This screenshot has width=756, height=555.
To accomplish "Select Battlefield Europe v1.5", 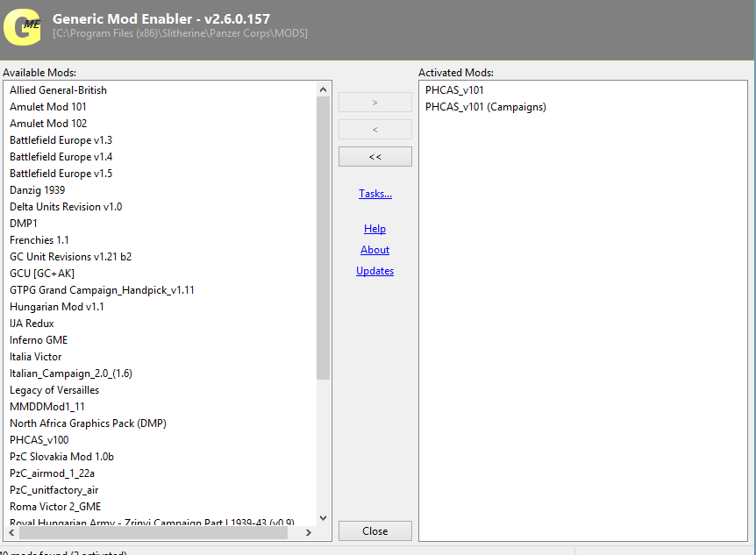I will click(61, 174).
